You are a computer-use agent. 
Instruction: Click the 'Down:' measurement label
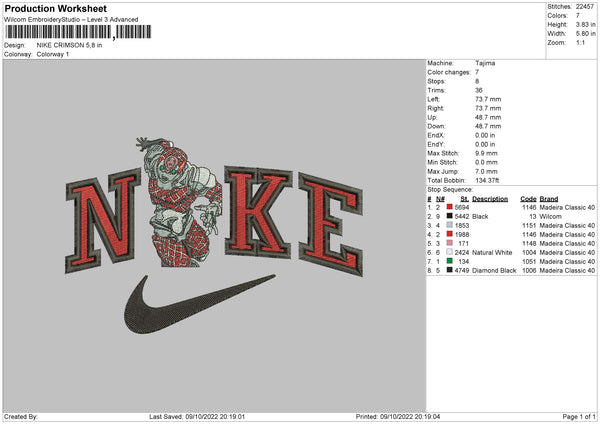tap(437, 126)
